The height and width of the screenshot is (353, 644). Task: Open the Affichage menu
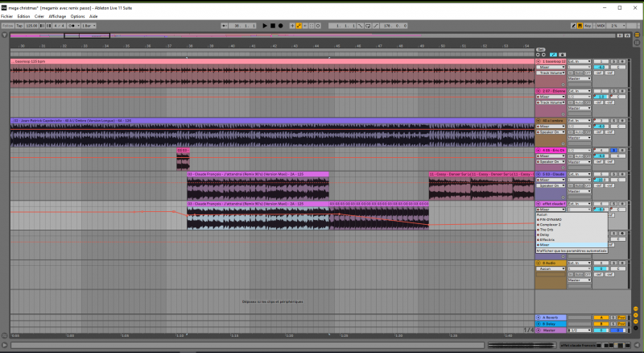pyautogui.click(x=57, y=16)
